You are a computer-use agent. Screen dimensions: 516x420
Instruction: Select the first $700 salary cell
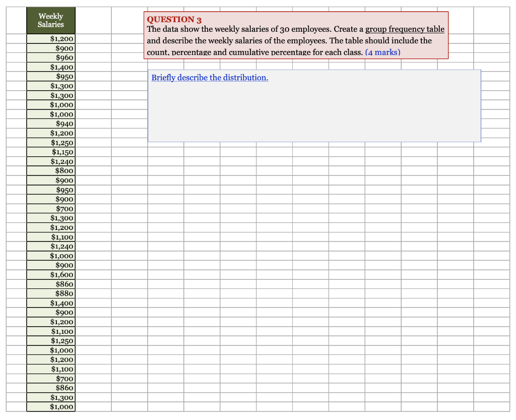point(50,209)
